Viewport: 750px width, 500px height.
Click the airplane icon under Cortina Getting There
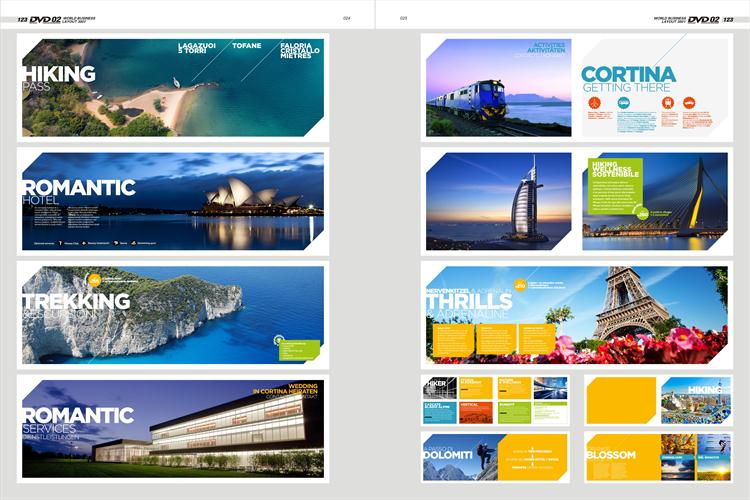[595, 102]
